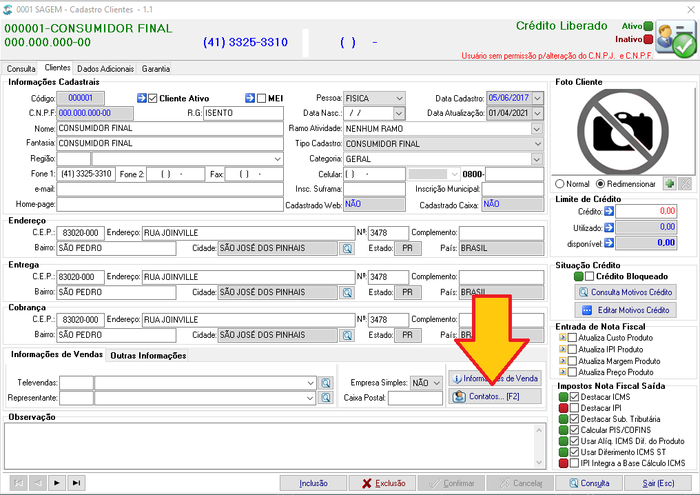Select the Outras Informações tab
The width and height of the screenshot is (700, 495).
point(148,356)
